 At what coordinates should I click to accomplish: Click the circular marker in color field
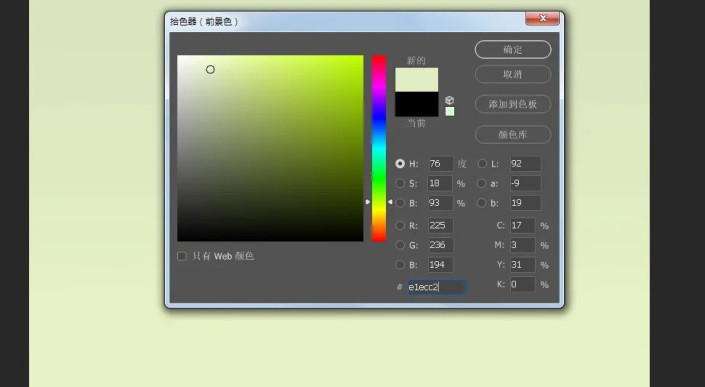pos(210,69)
